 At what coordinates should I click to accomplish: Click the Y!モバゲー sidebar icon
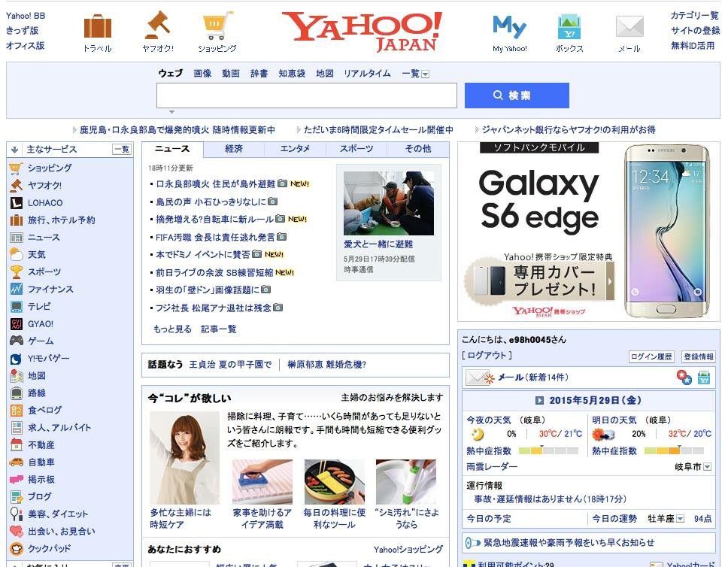coord(17,359)
